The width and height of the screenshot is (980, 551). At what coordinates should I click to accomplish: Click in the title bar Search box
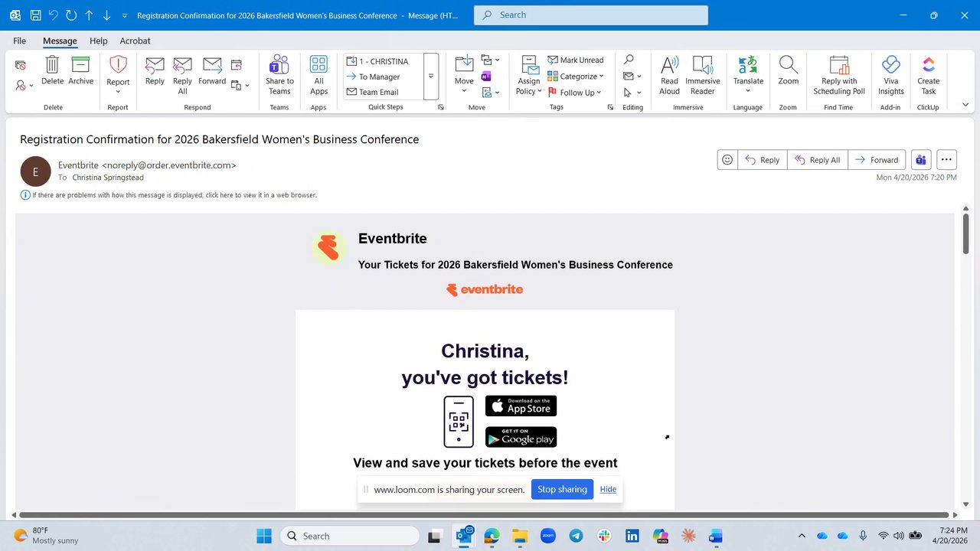pos(591,15)
